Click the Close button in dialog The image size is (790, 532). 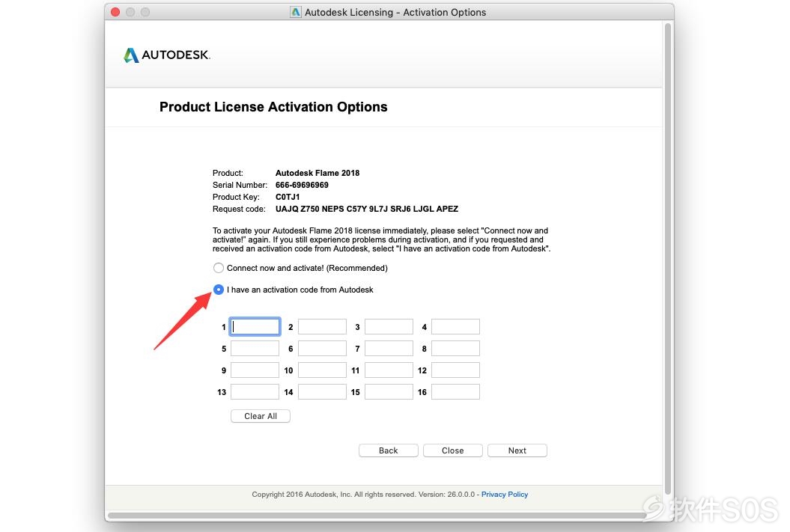pos(453,450)
